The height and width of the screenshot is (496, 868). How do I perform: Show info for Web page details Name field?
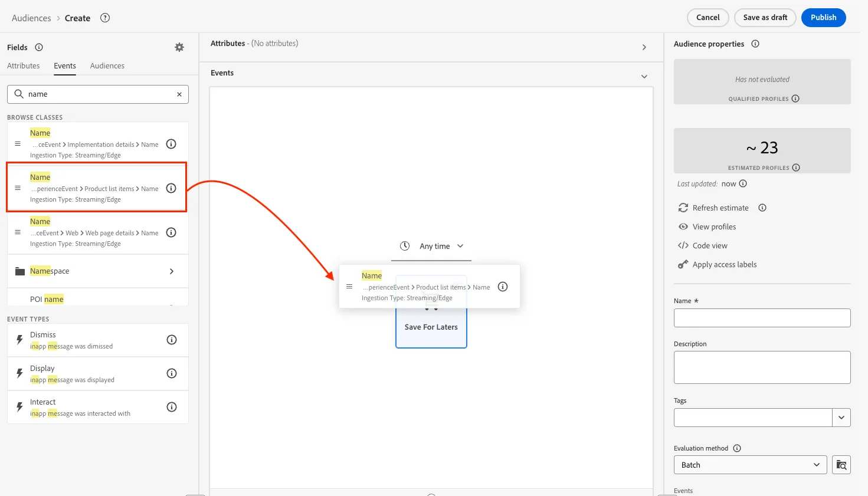tap(171, 232)
